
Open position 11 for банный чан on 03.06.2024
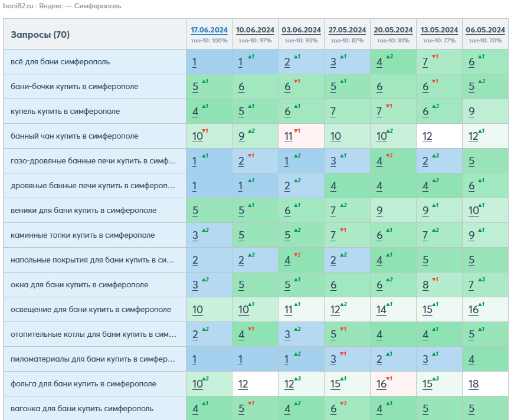pyautogui.click(x=288, y=136)
